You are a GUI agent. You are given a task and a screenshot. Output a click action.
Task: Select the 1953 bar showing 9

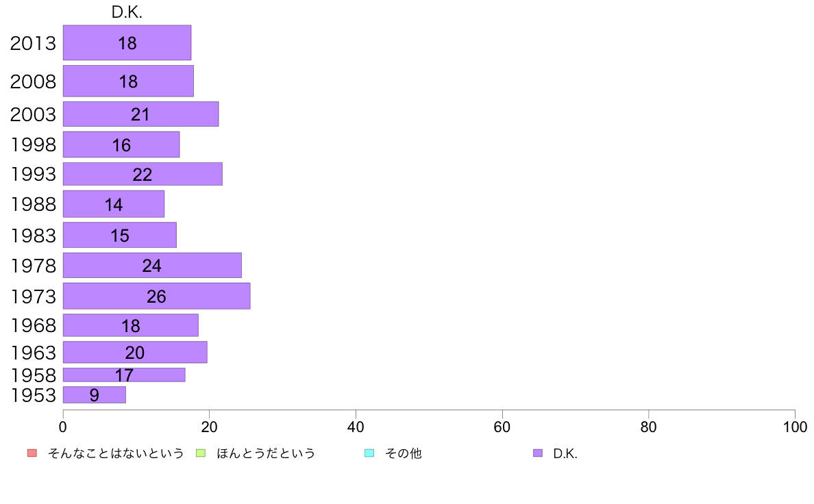[95, 394]
